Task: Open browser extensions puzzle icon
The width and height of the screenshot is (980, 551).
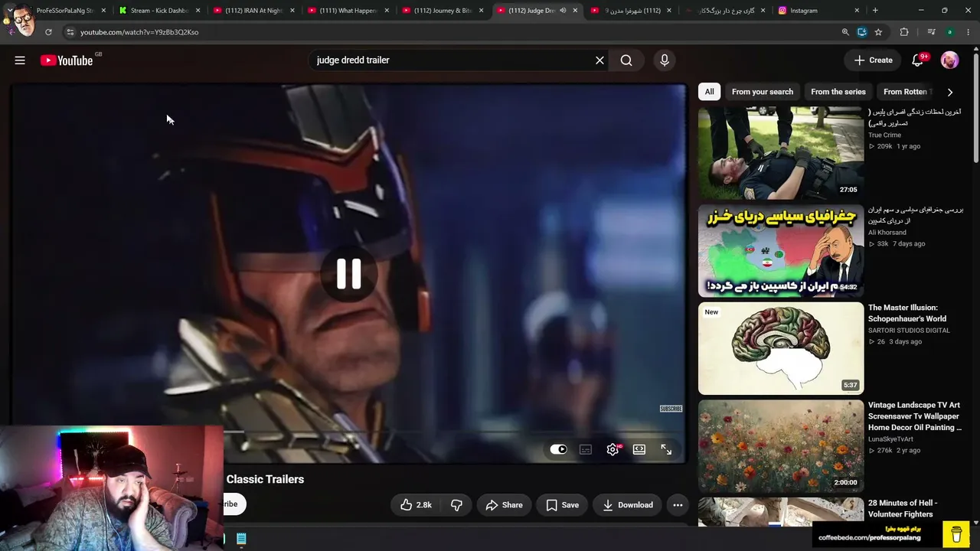Action: [904, 32]
